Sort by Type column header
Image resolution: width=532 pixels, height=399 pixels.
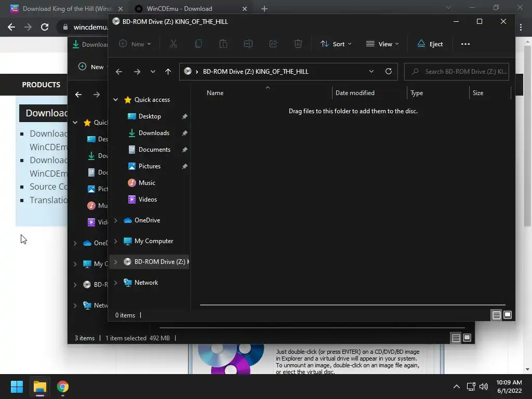pos(417,93)
